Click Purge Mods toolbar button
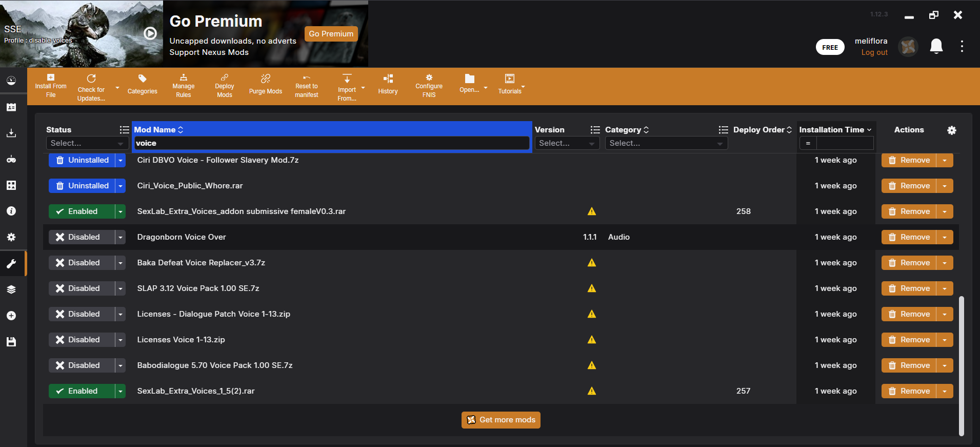Screen dimensions: 980x447 coord(266,85)
